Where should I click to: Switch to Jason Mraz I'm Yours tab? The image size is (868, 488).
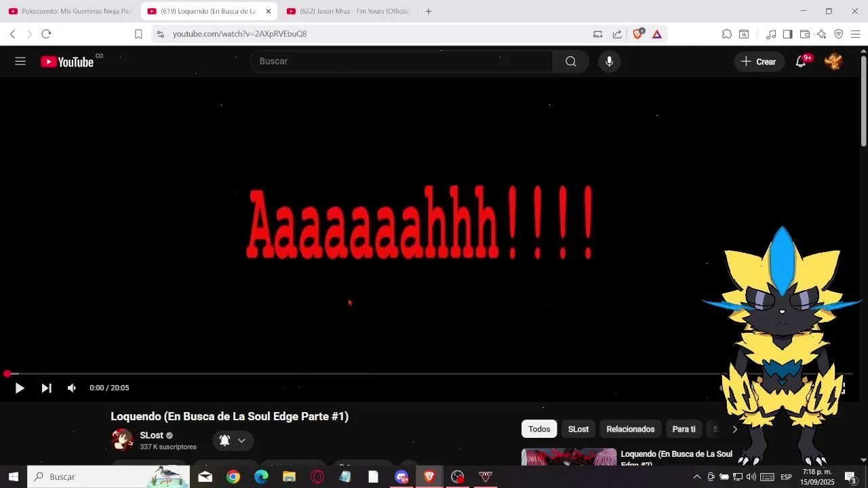coord(347,12)
